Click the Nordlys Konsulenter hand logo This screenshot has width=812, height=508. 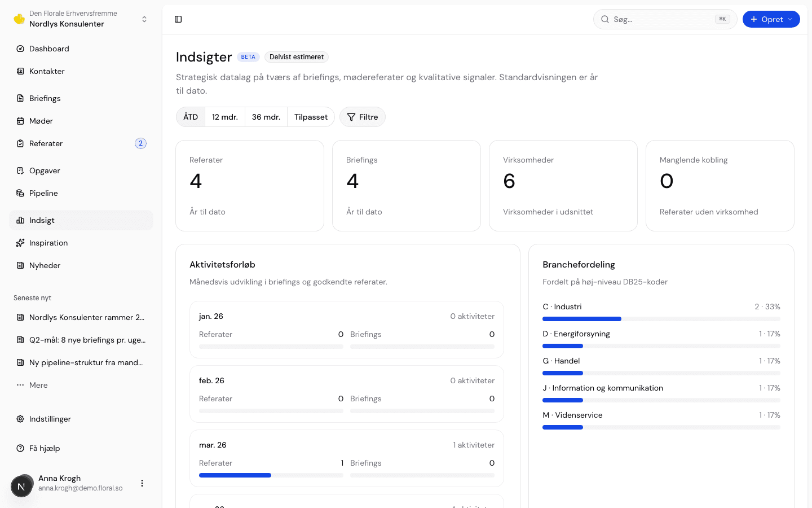[x=19, y=19]
